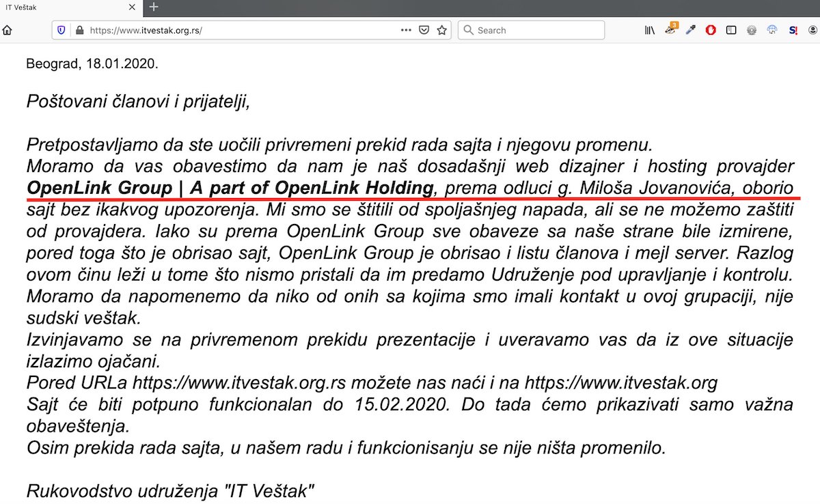
Task: Open the gray gear extension icon
Action: (x=752, y=30)
